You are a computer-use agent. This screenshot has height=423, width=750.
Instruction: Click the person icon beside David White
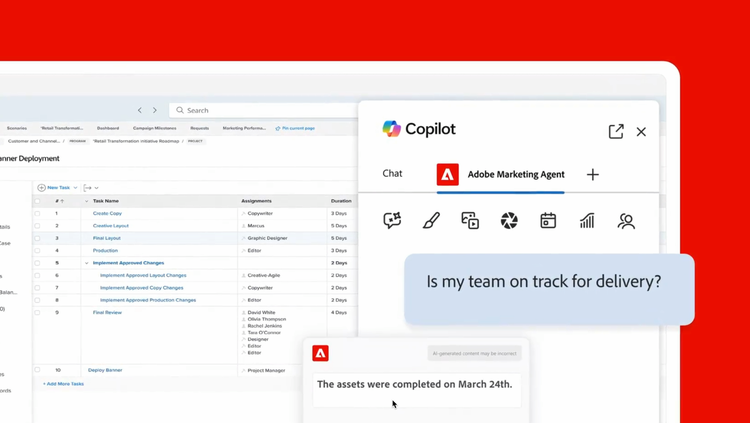pos(243,312)
